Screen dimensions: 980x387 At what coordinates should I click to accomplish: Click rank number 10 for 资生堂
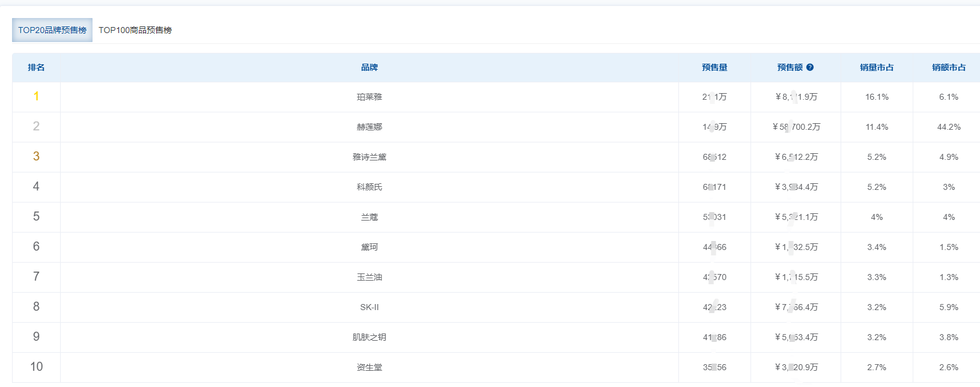(x=36, y=367)
